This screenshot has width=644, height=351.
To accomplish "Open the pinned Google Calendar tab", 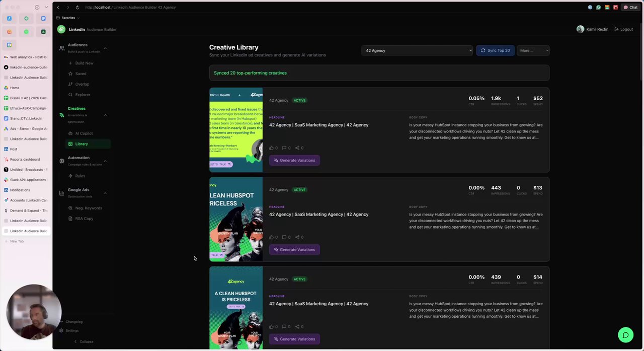I will click(x=9, y=45).
